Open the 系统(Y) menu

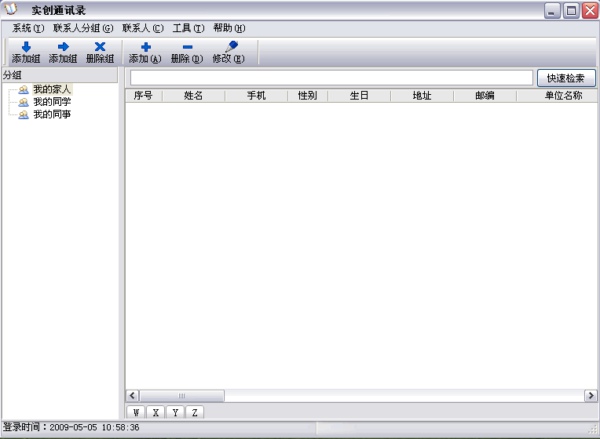pos(28,28)
